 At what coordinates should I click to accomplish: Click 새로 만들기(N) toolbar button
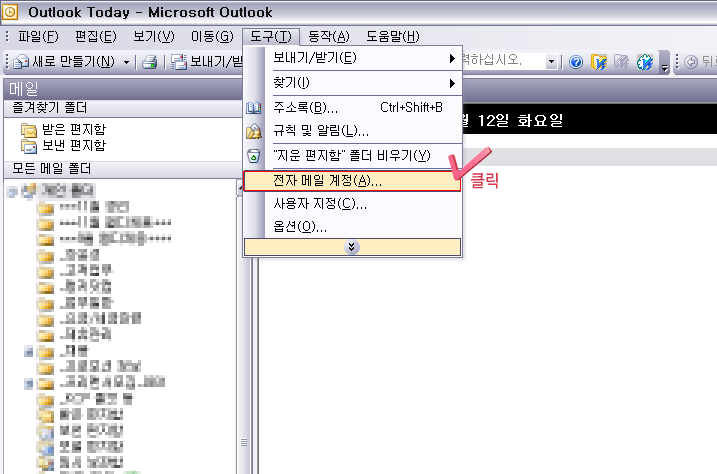coord(64,61)
